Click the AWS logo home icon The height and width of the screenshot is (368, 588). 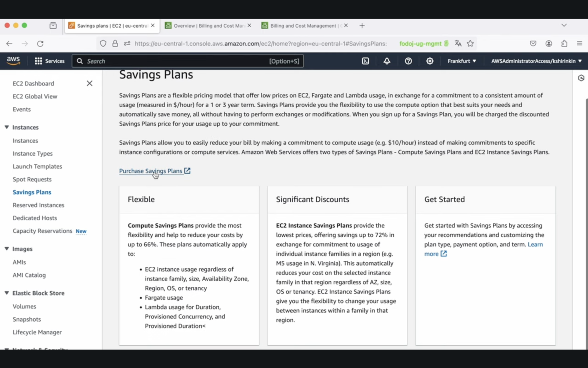[13, 61]
